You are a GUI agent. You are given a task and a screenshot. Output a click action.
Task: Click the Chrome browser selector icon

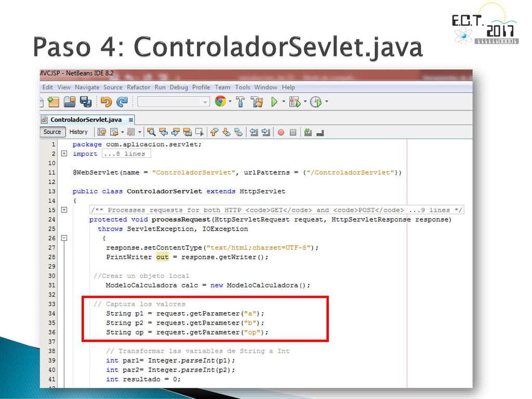pos(220,101)
